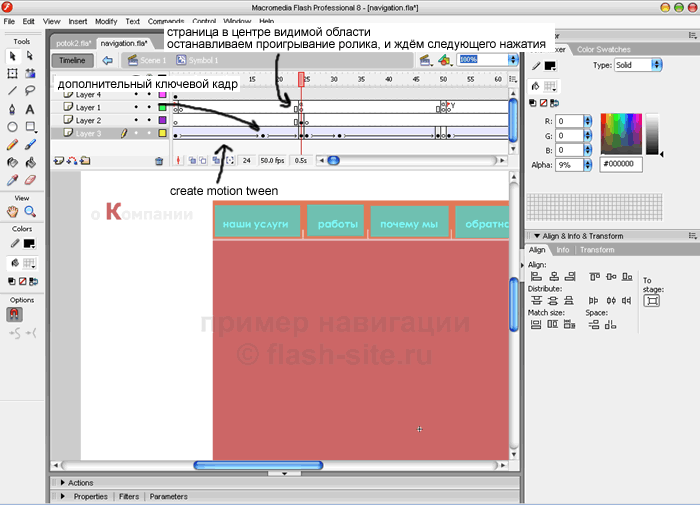The width and height of the screenshot is (700, 505).
Task: Select the Rectangle tool
Action: (x=30, y=127)
